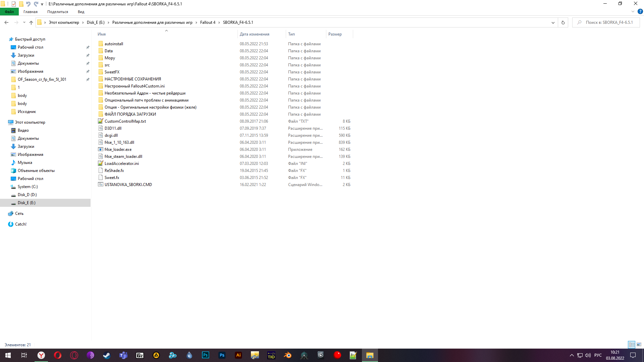Image resolution: width=644 pixels, height=362 pixels.
Task: Click the Refresh button in address bar
Action: tap(563, 22)
